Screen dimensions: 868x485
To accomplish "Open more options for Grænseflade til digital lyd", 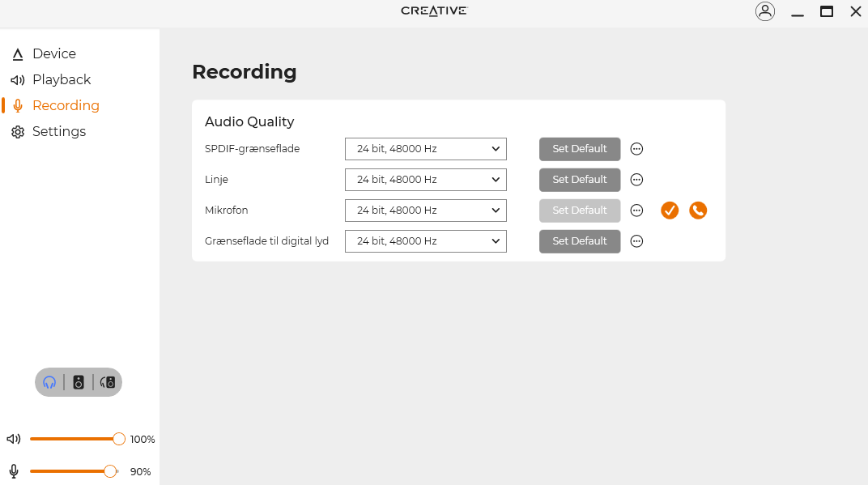I will [636, 240].
